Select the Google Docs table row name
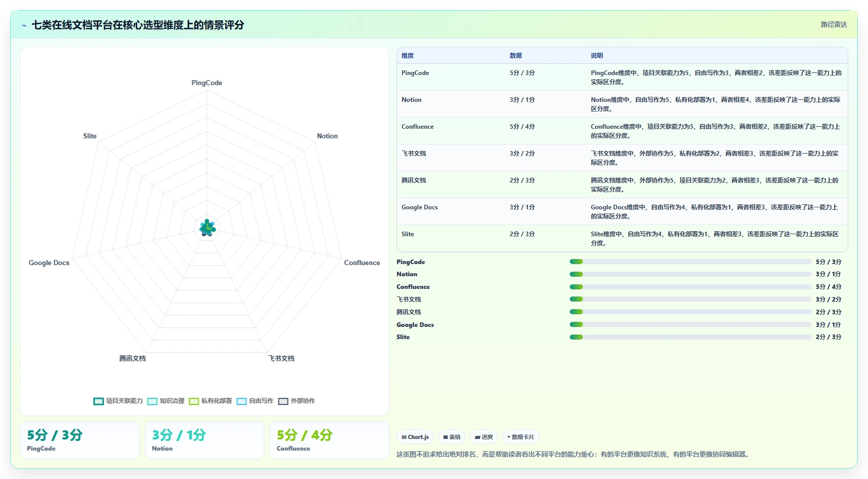Image resolution: width=868 pixels, height=479 pixels. [x=419, y=207]
